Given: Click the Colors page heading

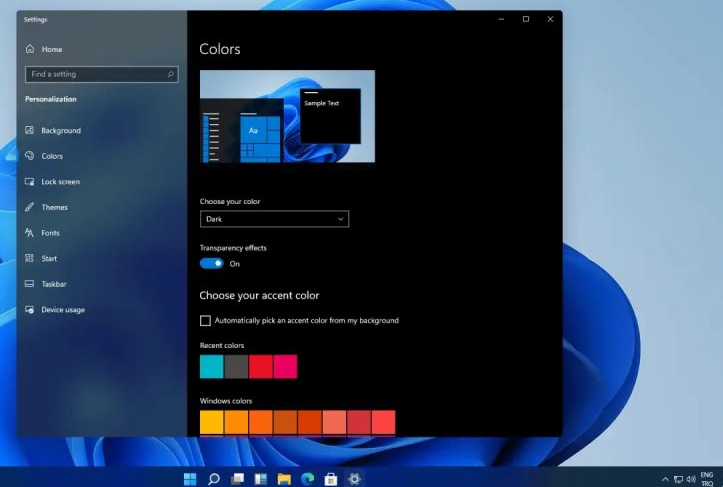Looking at the screenshot, I should [220, 49].
